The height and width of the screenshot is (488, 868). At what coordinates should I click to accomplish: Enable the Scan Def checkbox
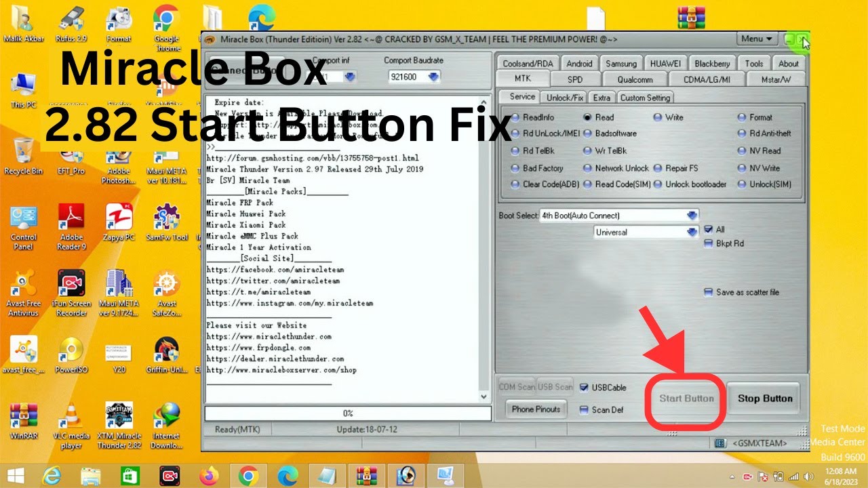pos(601,410)
